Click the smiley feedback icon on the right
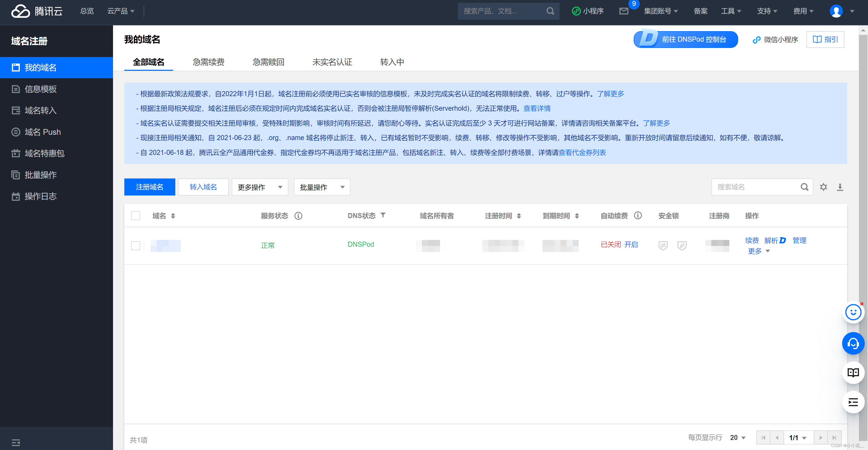 coord(853,312)
